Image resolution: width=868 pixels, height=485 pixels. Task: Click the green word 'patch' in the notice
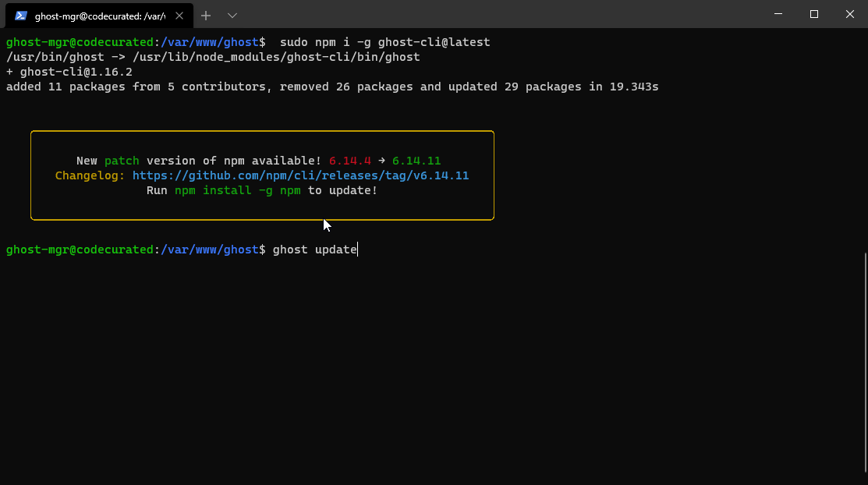point(122,161)
